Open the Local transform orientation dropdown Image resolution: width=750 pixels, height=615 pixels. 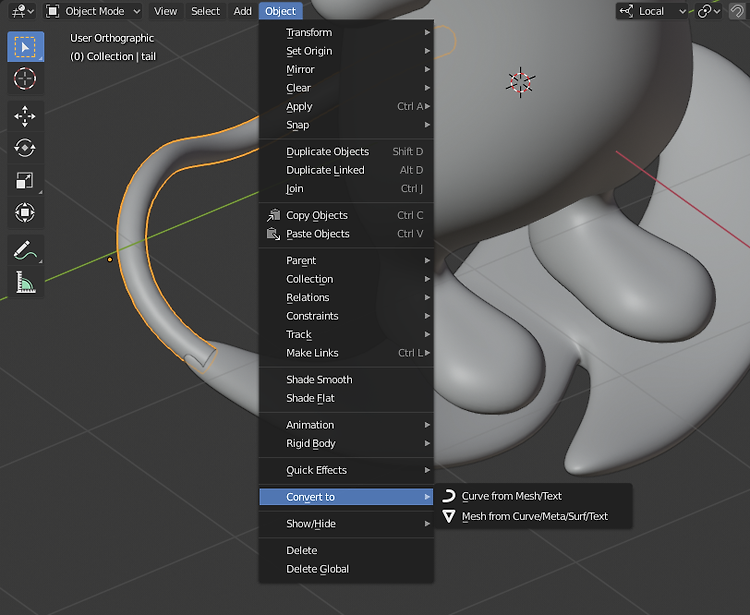(651, 11)
